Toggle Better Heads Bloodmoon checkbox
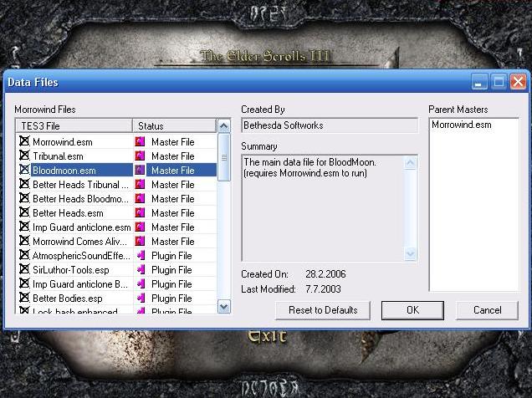 coord(24,198)
